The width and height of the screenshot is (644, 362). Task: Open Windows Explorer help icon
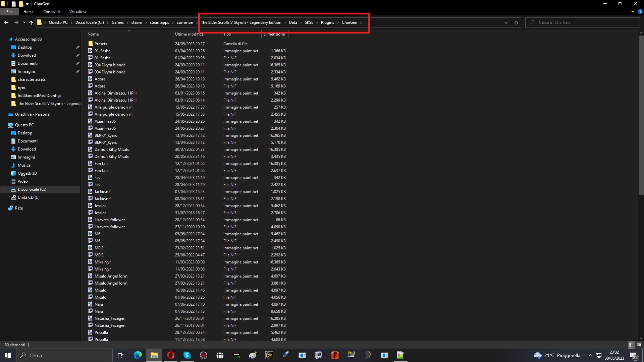pos(640,11)
